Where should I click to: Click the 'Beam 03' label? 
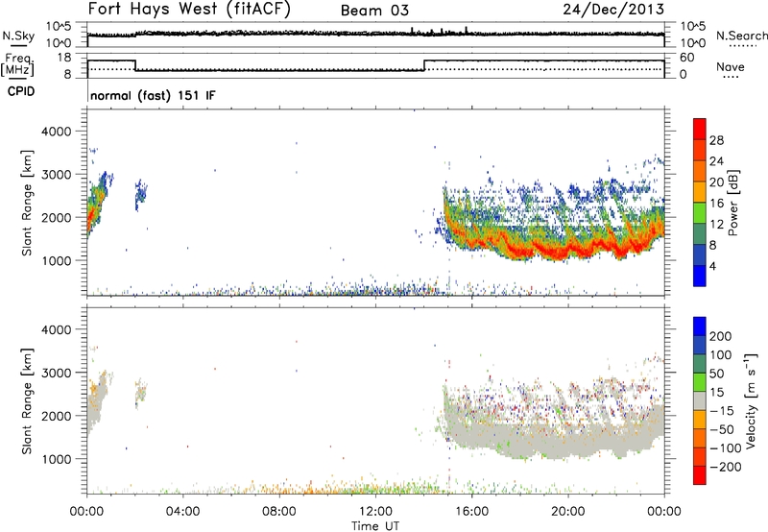374,11
